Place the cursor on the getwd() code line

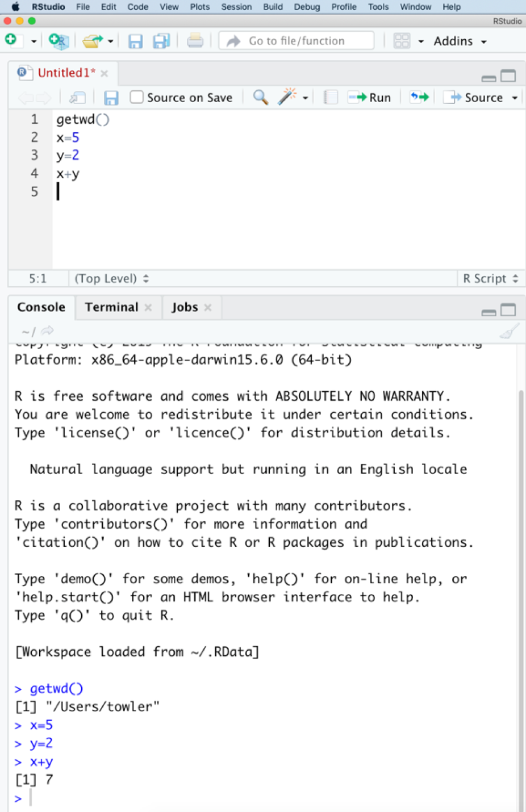tap(83, 119)
